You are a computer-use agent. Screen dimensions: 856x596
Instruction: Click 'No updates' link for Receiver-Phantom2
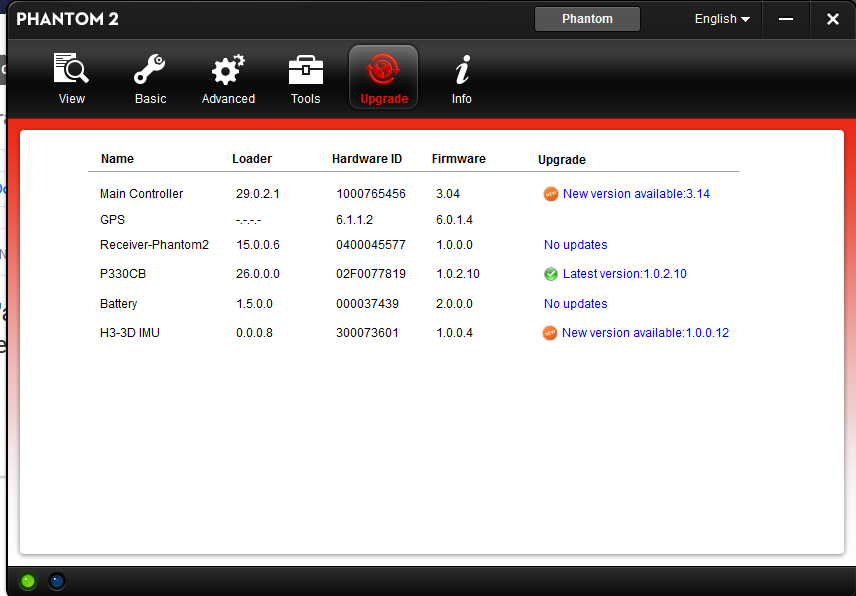(575, 245)
